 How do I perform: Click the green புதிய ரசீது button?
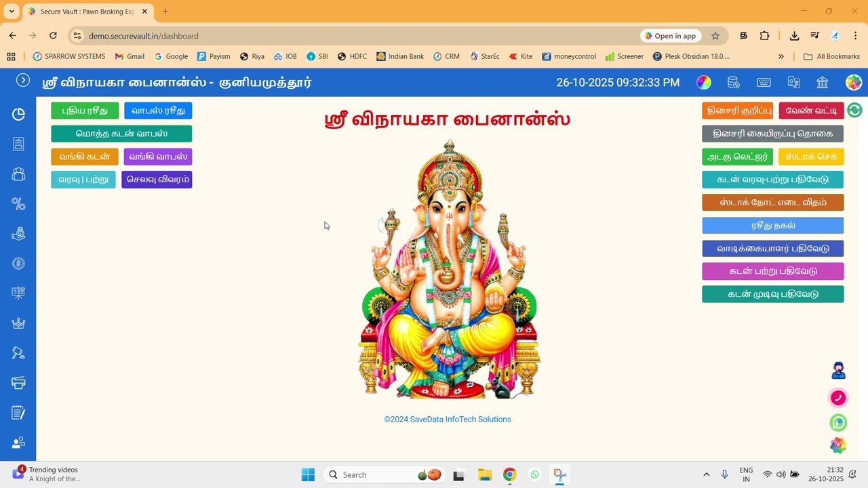pos(85,111)
